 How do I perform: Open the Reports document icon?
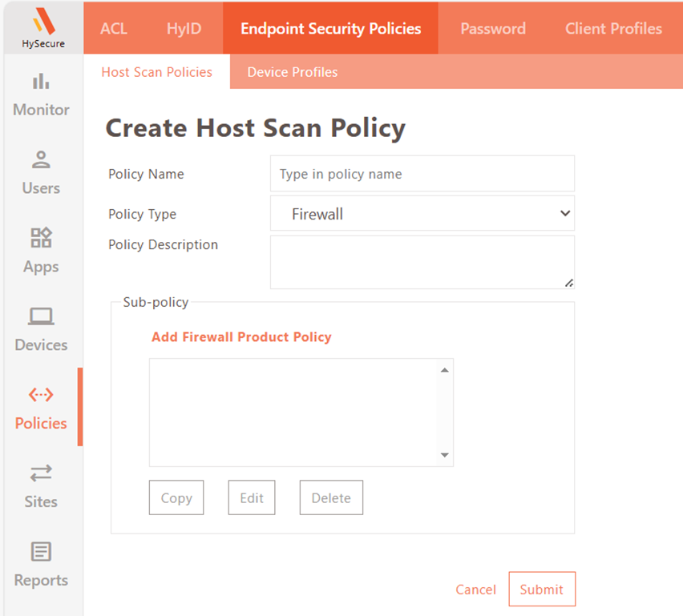[x=41, y=551]
